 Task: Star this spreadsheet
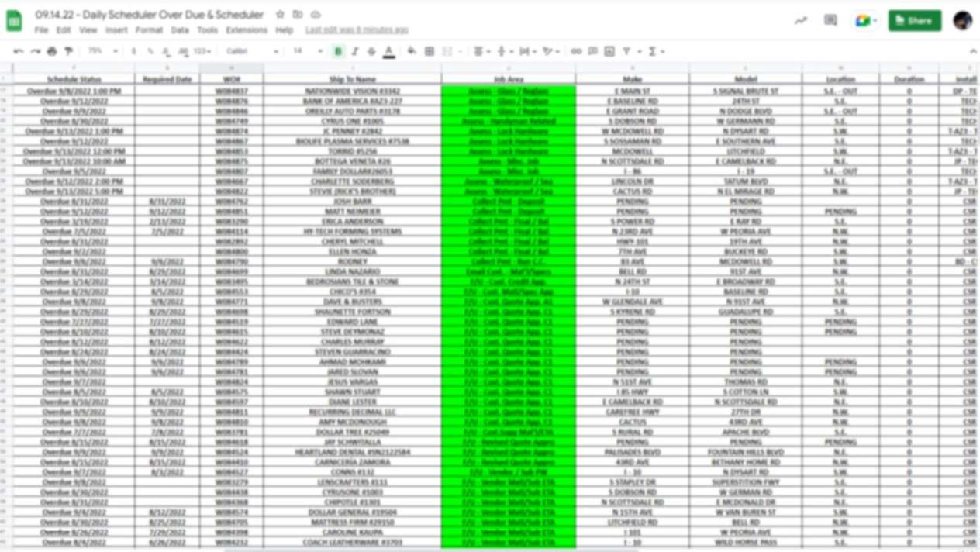tap(280, 15)
